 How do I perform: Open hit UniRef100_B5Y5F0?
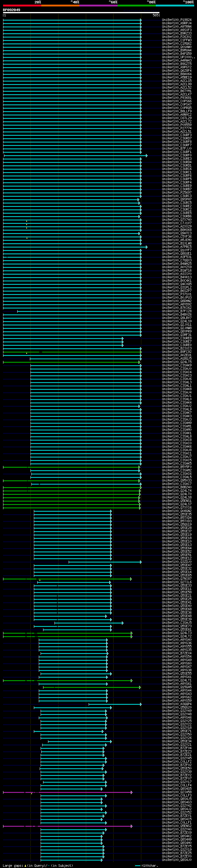176,467
